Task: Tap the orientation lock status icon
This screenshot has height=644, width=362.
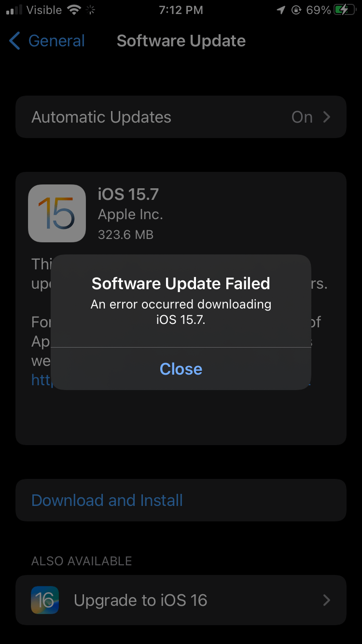Action: [x=296, y=10]
